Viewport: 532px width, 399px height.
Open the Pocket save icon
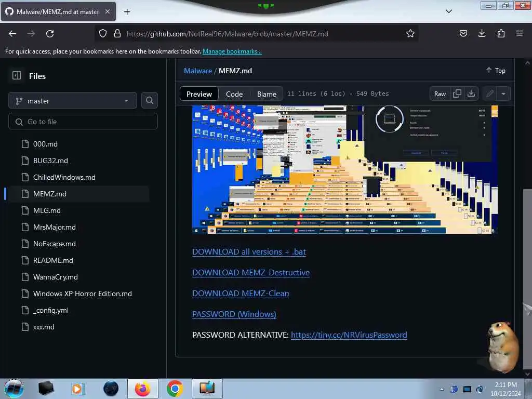pos(463,33)
